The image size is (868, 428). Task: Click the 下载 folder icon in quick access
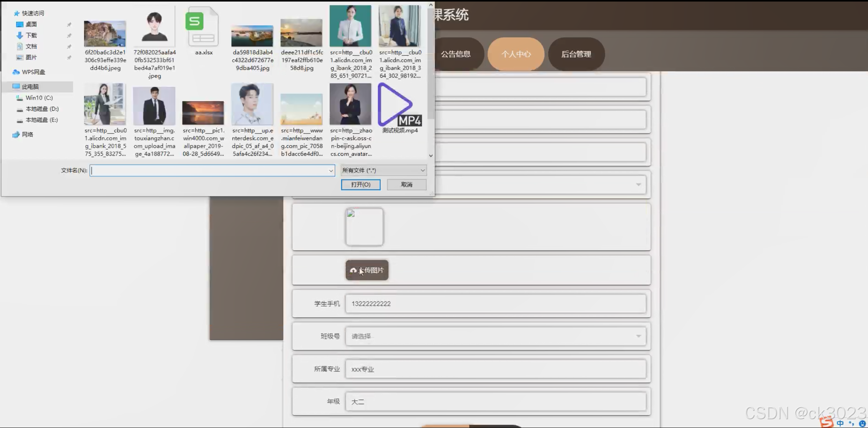(20, 35)
